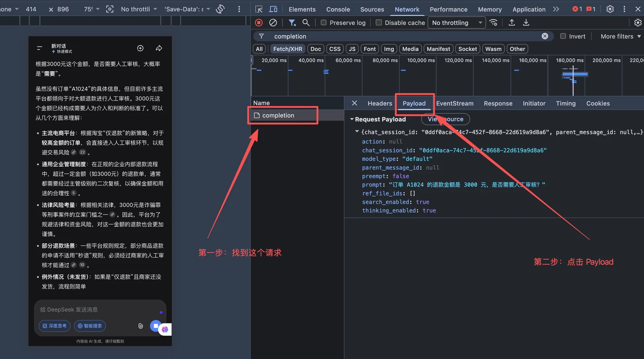Open the More filters dropdown
The width and height of the screenshot is (644, 359).
621,36
